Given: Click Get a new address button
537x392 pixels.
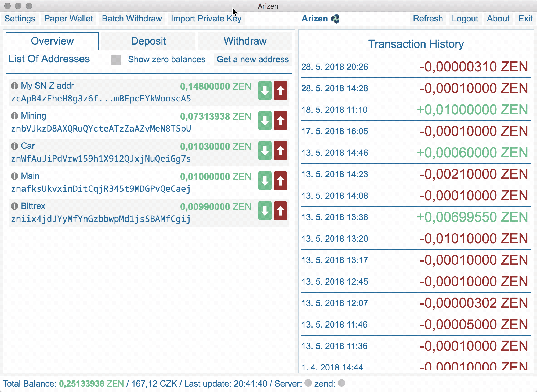Looking at the screenshot, I should coord(253,59).
